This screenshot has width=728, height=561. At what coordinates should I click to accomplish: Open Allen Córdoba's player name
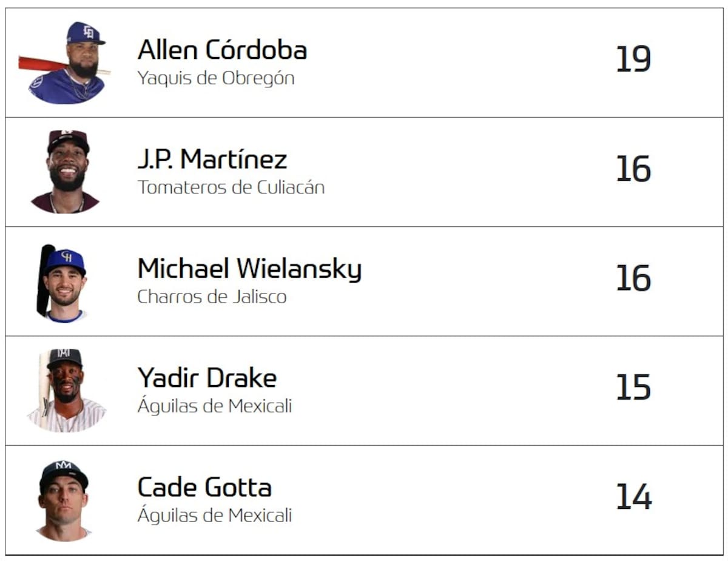(222, 50)
